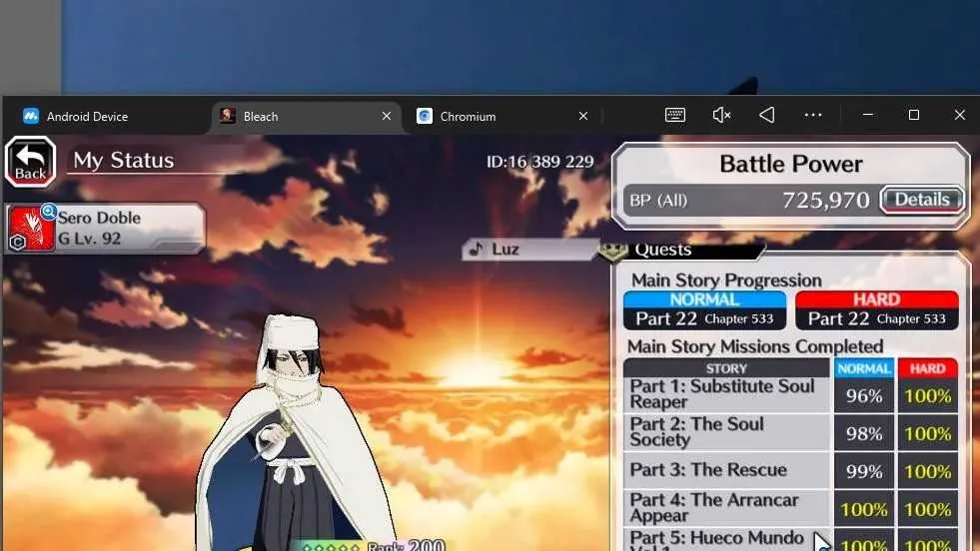Click the 99% normal completion value
980x551 pixels.
(864, 472)
